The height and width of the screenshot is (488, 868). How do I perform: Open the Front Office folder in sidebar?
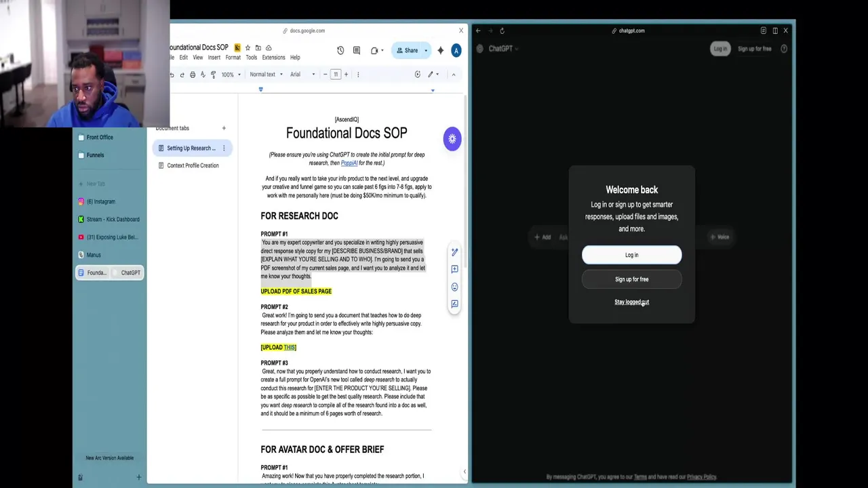[x=109, y=137]
